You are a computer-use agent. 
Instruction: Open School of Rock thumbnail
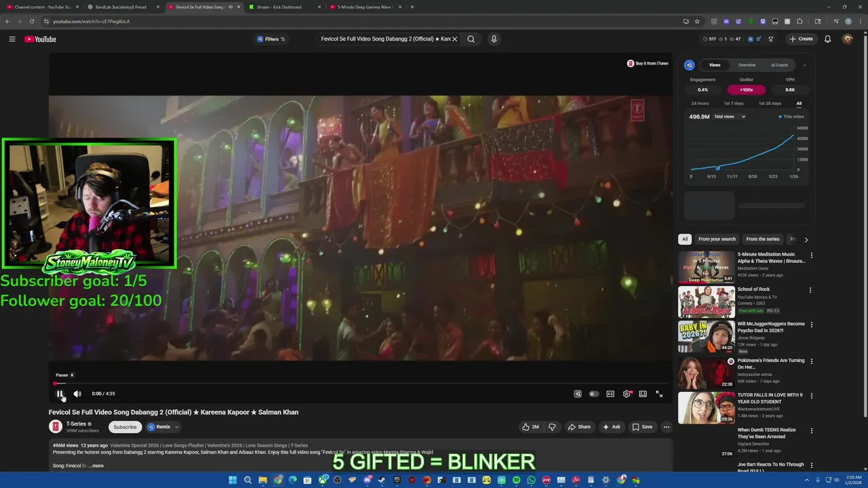pyautogui.click(x=707, y=302)
